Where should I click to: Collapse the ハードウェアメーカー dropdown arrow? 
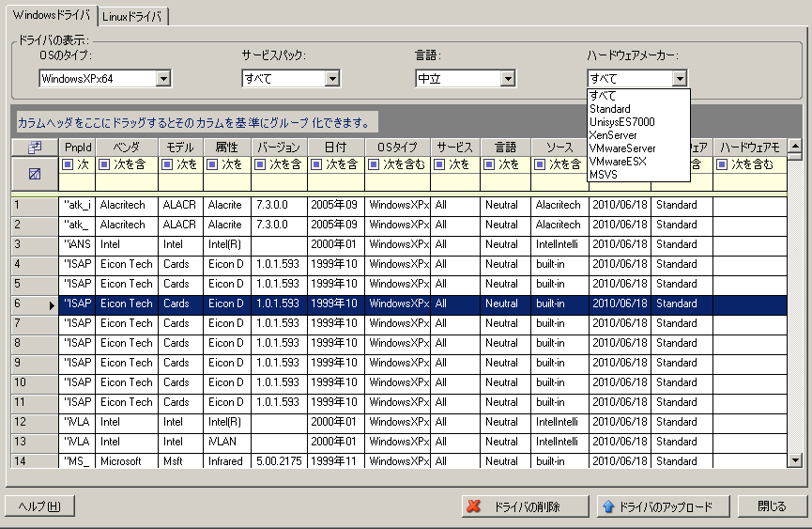(x=680, y=79)
